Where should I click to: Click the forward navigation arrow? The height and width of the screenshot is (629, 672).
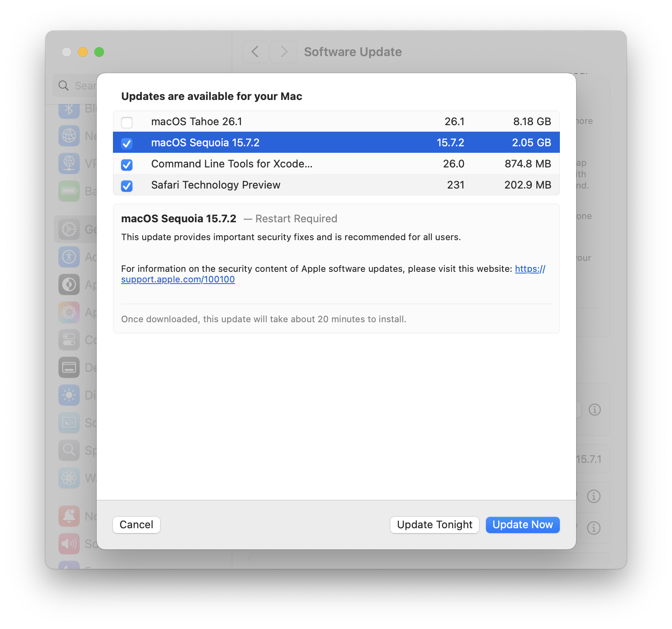tap(283, 52)
